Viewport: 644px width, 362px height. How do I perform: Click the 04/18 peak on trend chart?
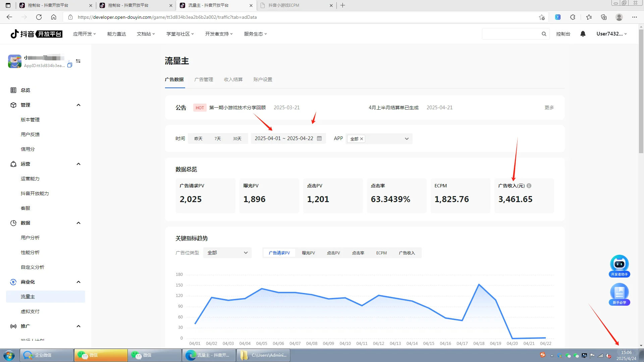[x=479, y=284]
